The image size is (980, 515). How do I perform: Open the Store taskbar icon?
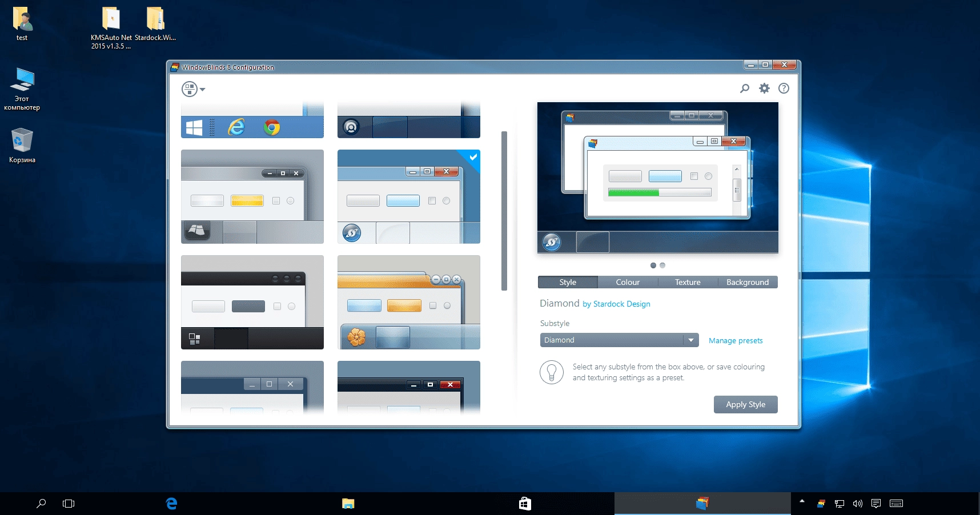(x=525, y=504)
